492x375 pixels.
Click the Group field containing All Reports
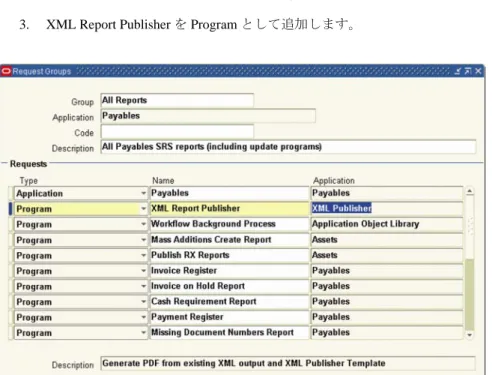tap(177, 100)
